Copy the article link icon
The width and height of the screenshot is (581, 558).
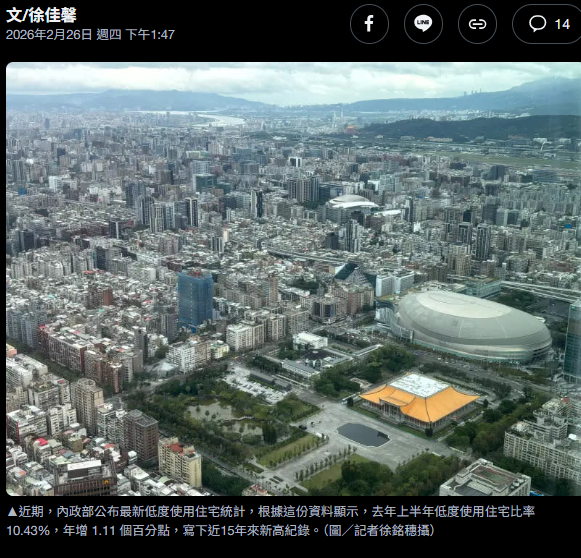coord(477,24)
